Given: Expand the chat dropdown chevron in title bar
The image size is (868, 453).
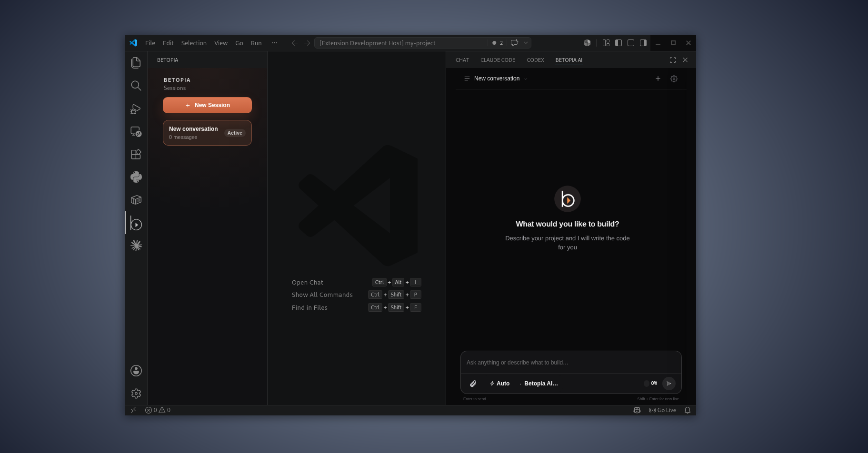Looking at the screenshot, I should point(526,43).
